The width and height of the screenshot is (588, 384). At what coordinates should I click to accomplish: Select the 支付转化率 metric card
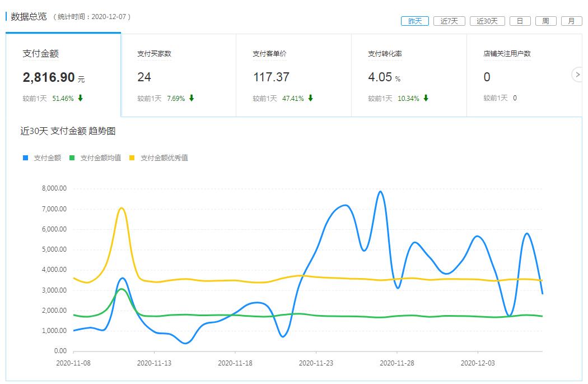[409, 75]
